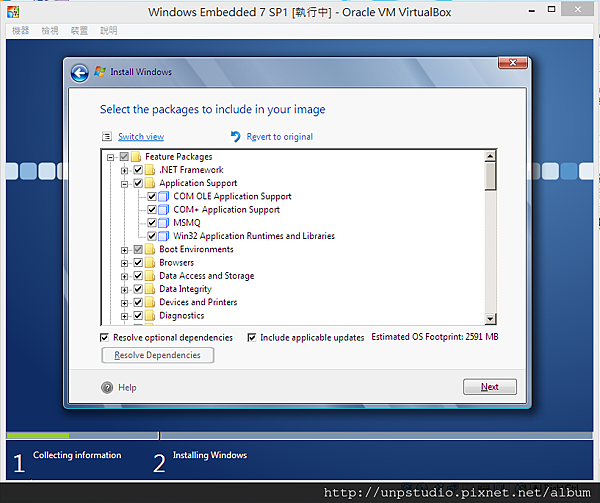Click the Data Access and Storage folder icon
This screenshot has height=503, width=600.
click(x=150, y=276)
